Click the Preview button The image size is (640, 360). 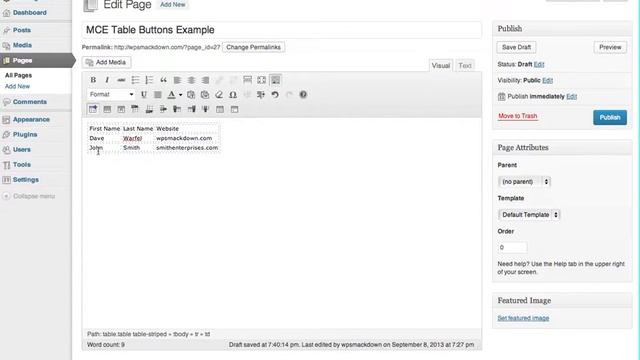pyautogui.click(x=610, y=47)
